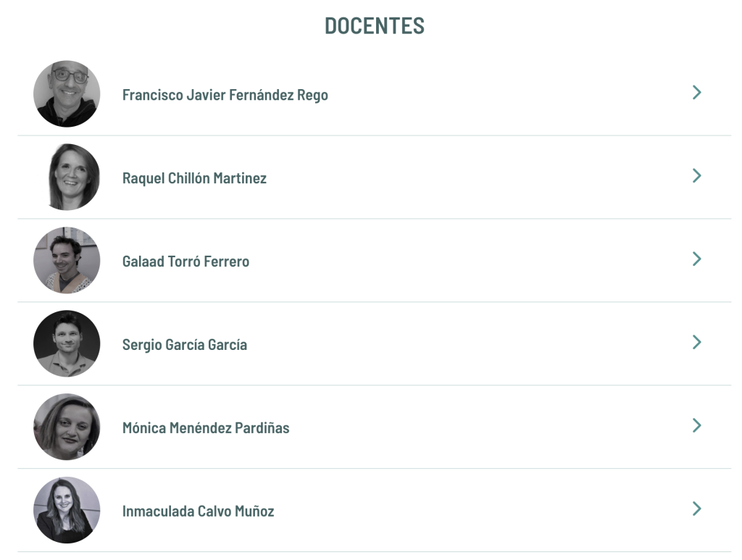742x560 pixels.
Task: Open Galaad Torró Ferrero chevron arrow
Action: (x=696, y=259)
